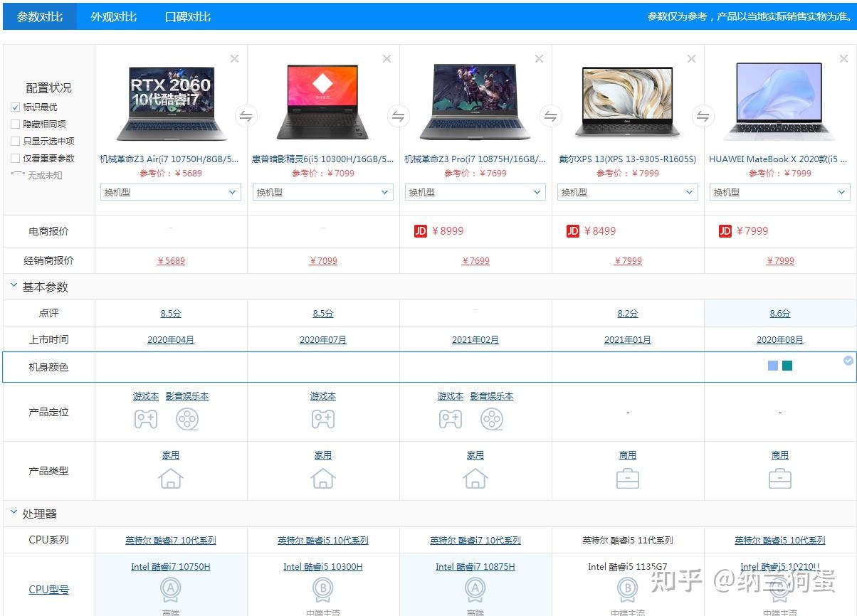This screenshot has height=616, width=857.
Task: Open HUAWEI MateBook X laptop thumbnail
Action: tap(780, 101)
